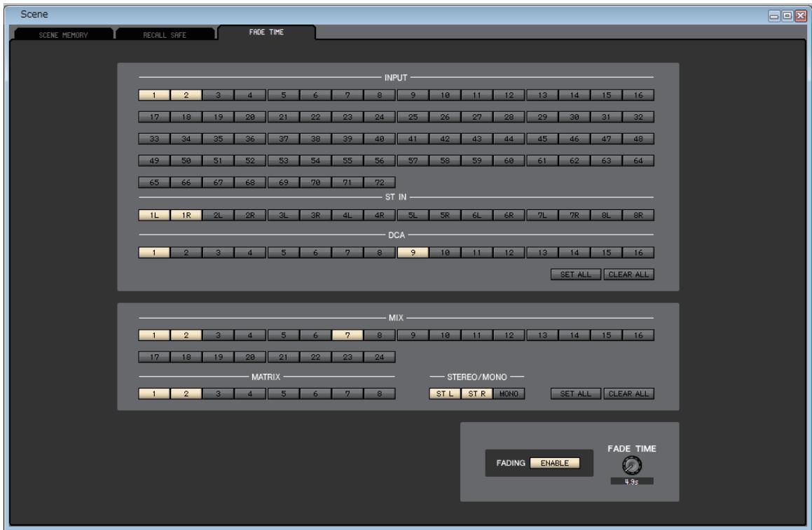Toggle DCA 9 fade button
812x530 pixels.
413,253
